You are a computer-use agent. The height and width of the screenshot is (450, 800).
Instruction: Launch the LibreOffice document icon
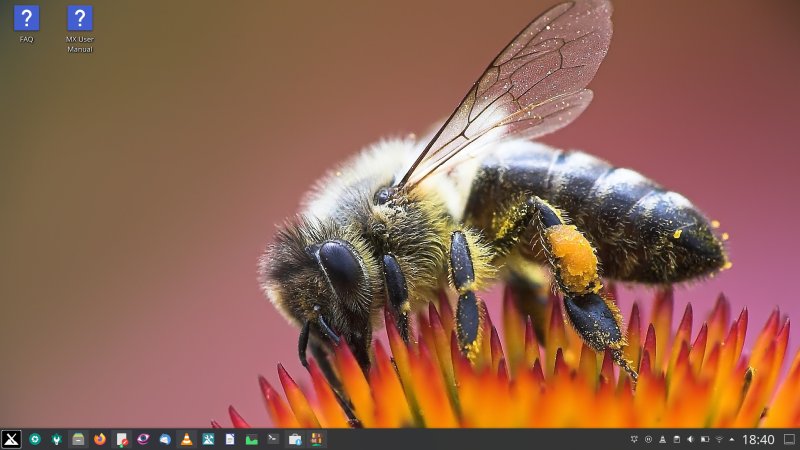(x=230, y=439)
